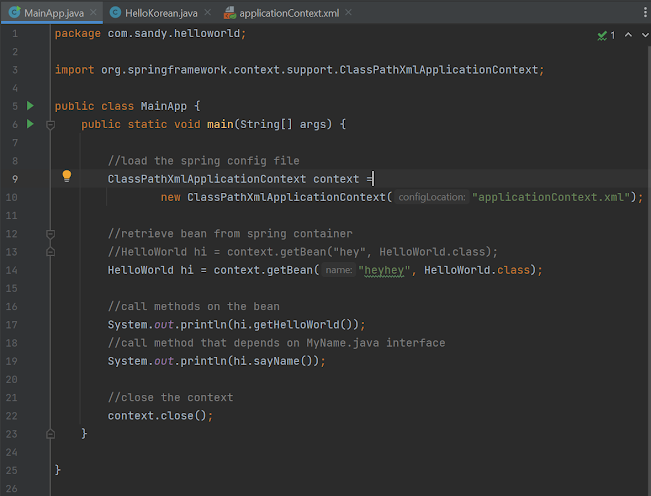Close the applicationContext.xml tab
This screenshot has width=651, height=496.
(348, 12)
